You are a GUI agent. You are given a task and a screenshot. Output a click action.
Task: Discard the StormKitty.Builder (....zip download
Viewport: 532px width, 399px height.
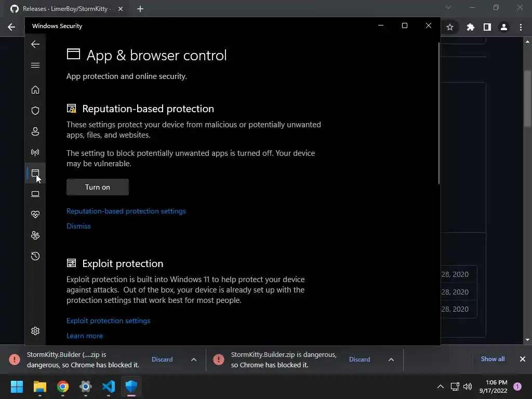[162, 360]
